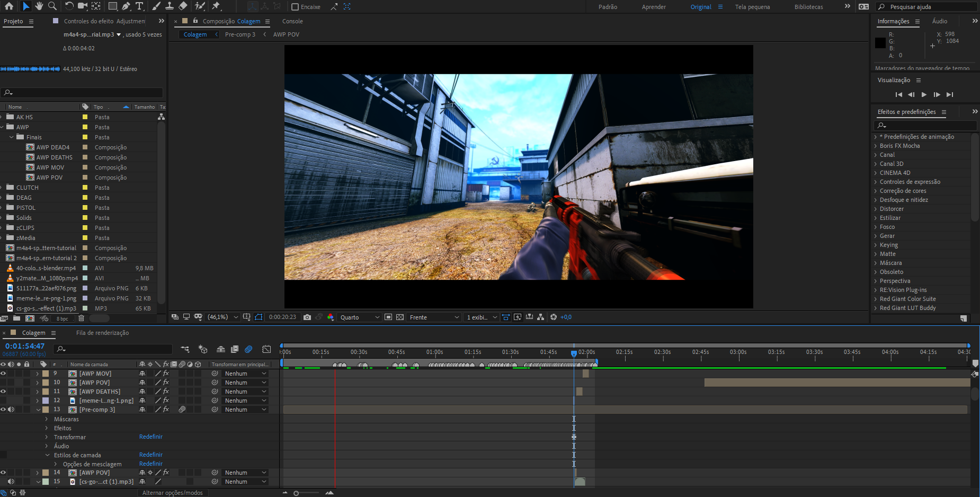Activate the Rotation tool

click(68, 6)
